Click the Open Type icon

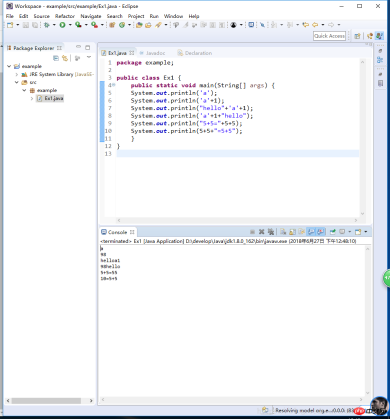(139, 25)
